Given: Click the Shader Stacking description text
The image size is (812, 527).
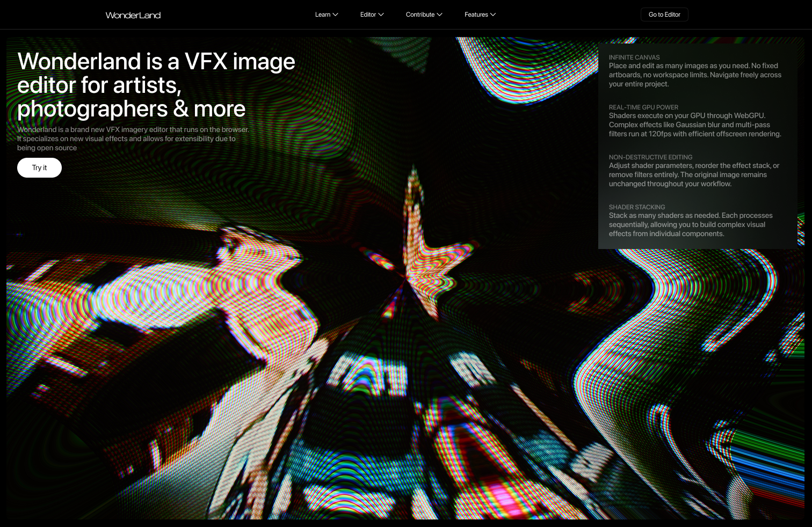Looking at the screenshot, I should point(690,225).
